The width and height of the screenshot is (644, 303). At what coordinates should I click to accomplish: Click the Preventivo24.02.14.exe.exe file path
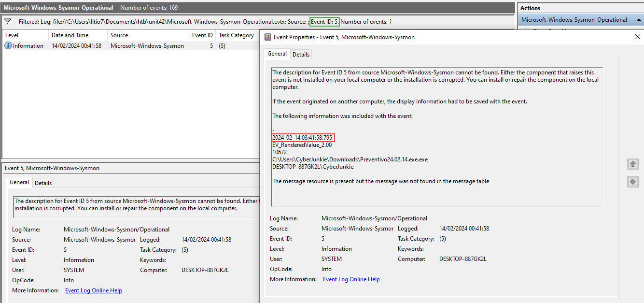pyautogui.click(x=350, y=159)
